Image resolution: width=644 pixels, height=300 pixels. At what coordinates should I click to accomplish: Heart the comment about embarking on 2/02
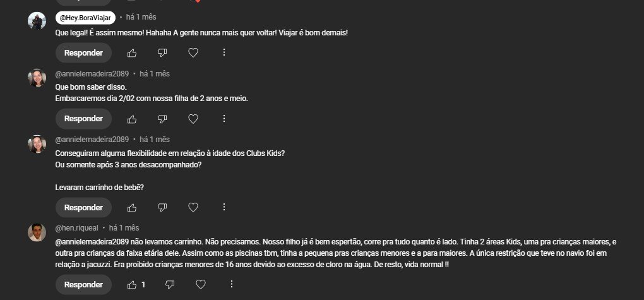(x=193, y=119)
